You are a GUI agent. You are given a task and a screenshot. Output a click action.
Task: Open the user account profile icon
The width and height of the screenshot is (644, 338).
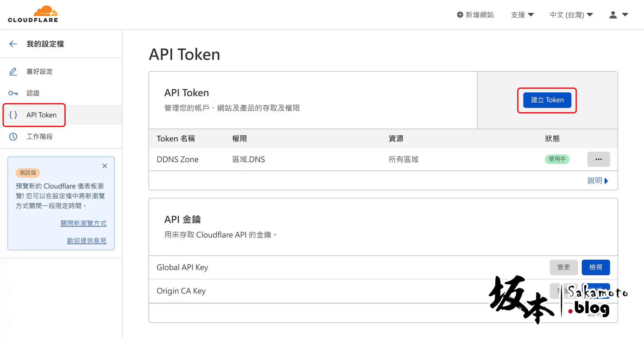[613, 15]
